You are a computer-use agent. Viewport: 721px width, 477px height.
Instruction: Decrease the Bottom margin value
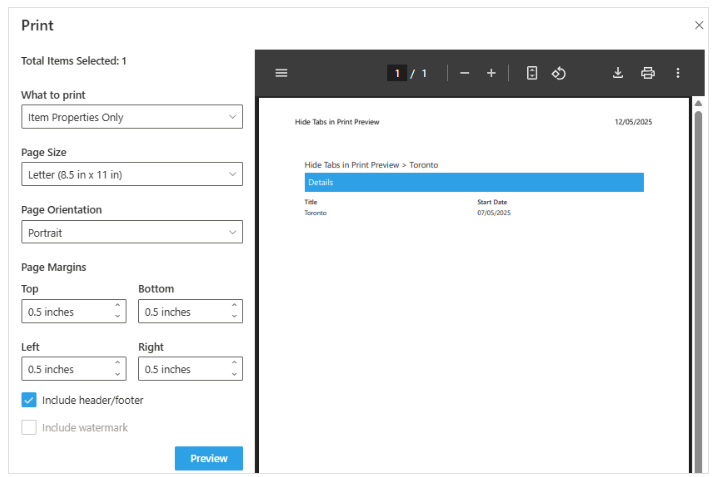[x=234, y=316]
